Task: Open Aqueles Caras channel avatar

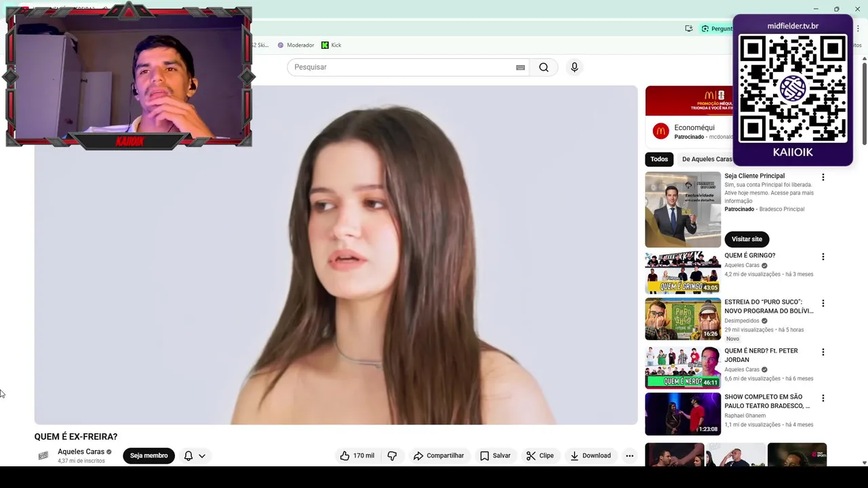Action: point(43,455)
